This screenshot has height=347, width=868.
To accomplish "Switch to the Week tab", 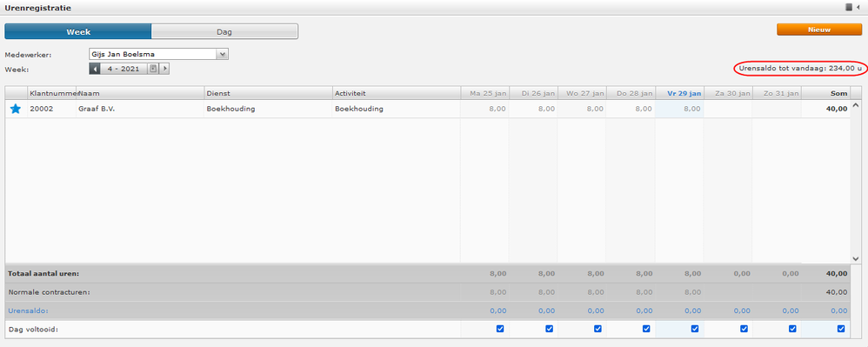I will (78, 31).
